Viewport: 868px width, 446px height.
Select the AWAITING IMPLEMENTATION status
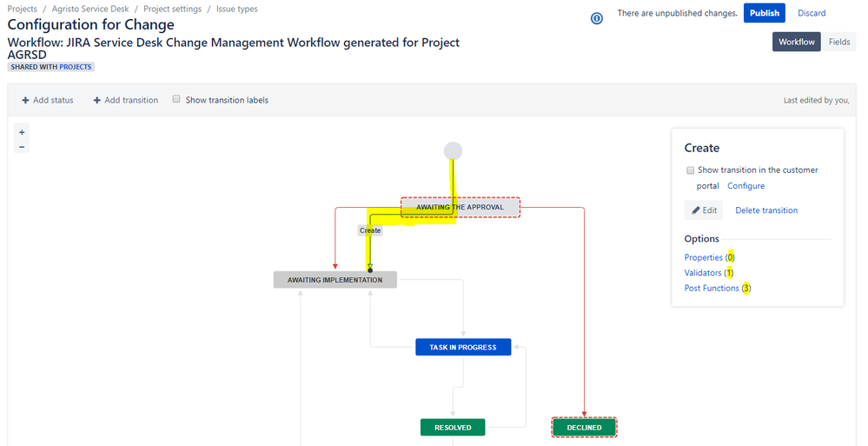tap(335, 280)
